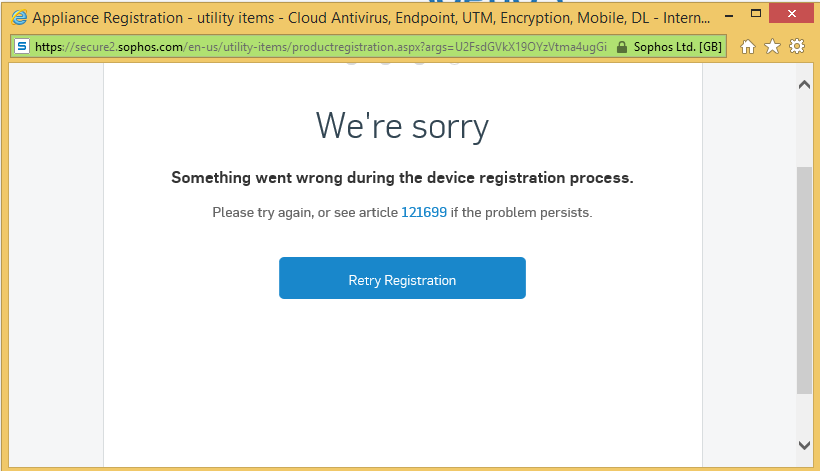This screenshot has width=820, height=471.
Task: Click the Sophos site favicon in address bar
Action: (x=22, y=47)
